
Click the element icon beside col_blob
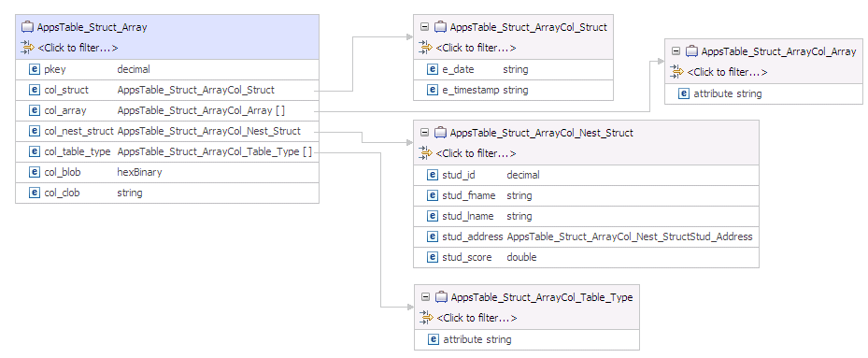(x=35, y=172)
